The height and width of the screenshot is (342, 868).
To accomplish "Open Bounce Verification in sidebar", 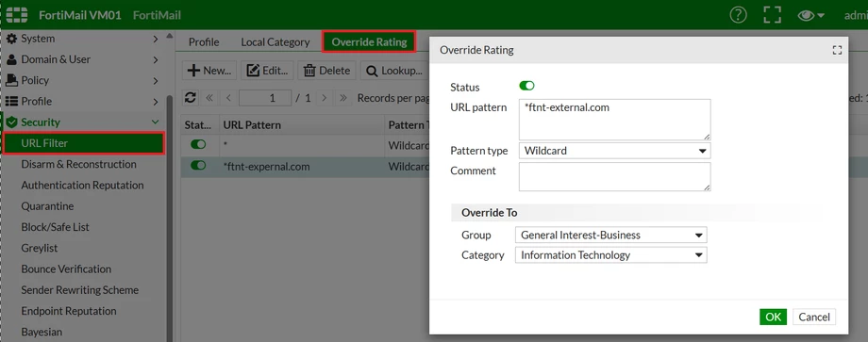I will 66,269.
